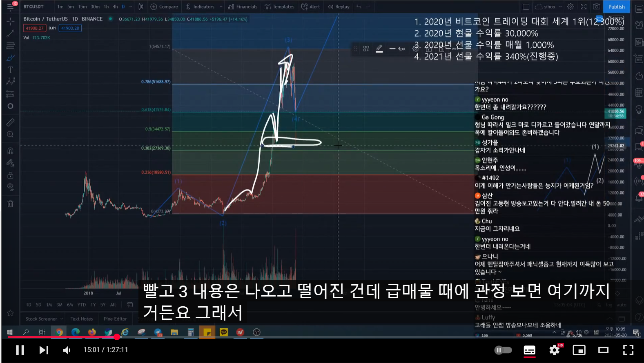Open the Fibonacci and pitchfork tools
The image size is (644, 363).
[11, 45]
